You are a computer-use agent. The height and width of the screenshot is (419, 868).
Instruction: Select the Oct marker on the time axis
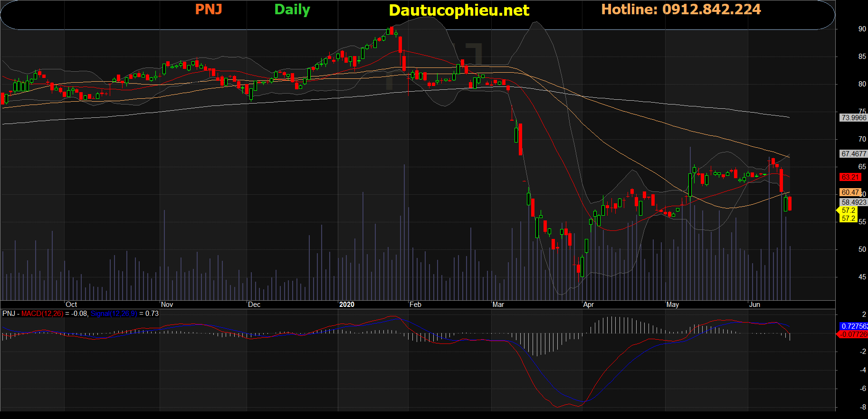click(71, 305)
